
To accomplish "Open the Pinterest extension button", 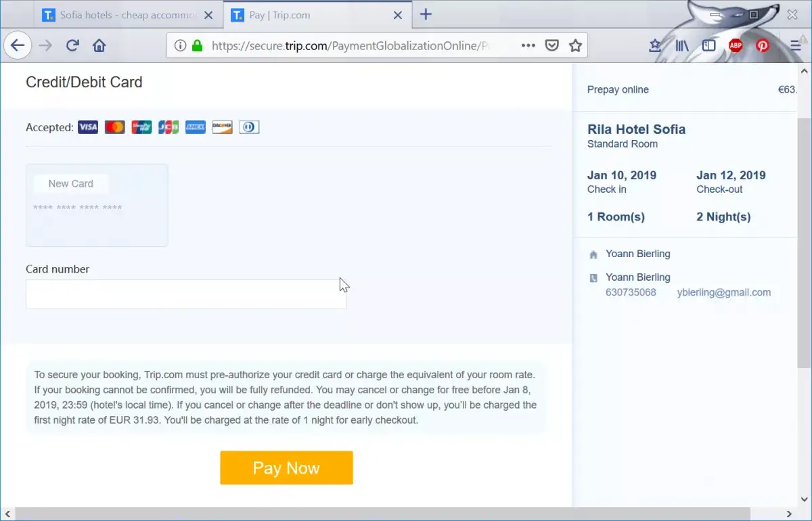I will (763, 45).
